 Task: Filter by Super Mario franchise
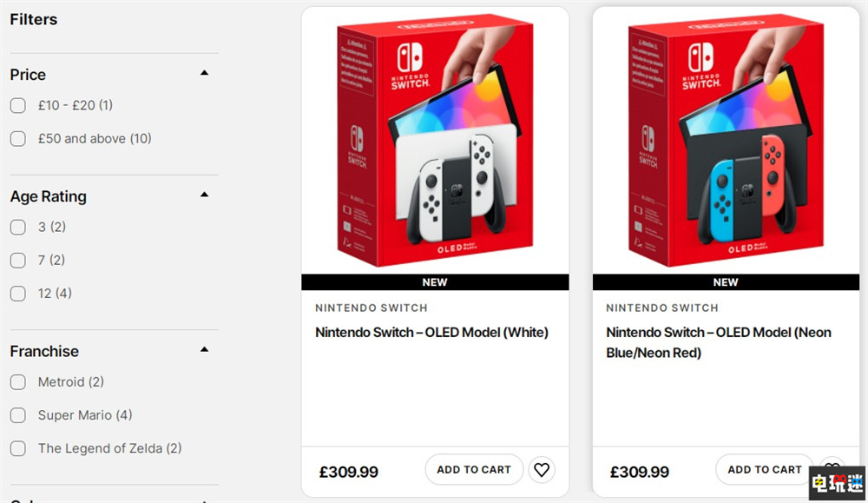click(x=18, y=415)
